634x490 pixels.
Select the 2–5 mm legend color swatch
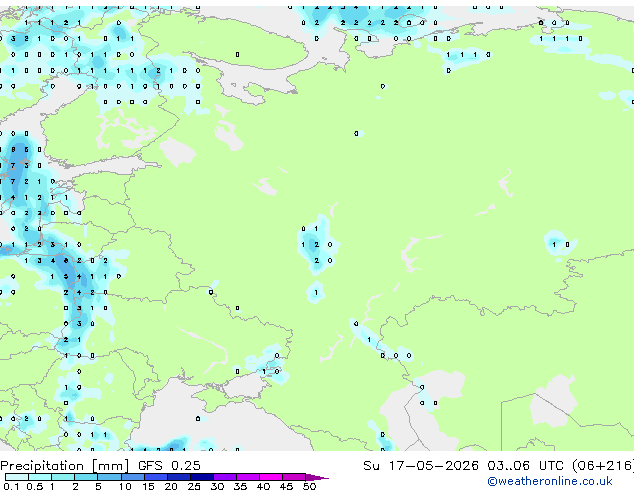[x=86, y=477]
